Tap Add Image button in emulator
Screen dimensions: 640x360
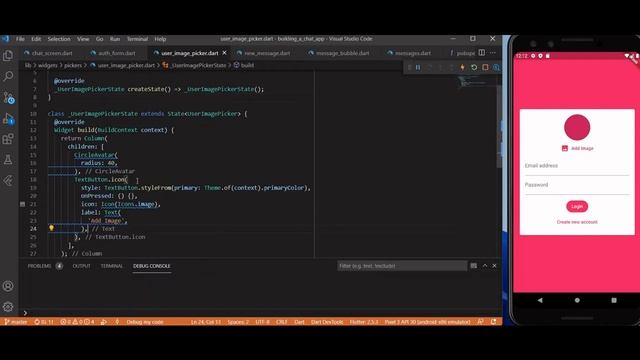point(577,148)
